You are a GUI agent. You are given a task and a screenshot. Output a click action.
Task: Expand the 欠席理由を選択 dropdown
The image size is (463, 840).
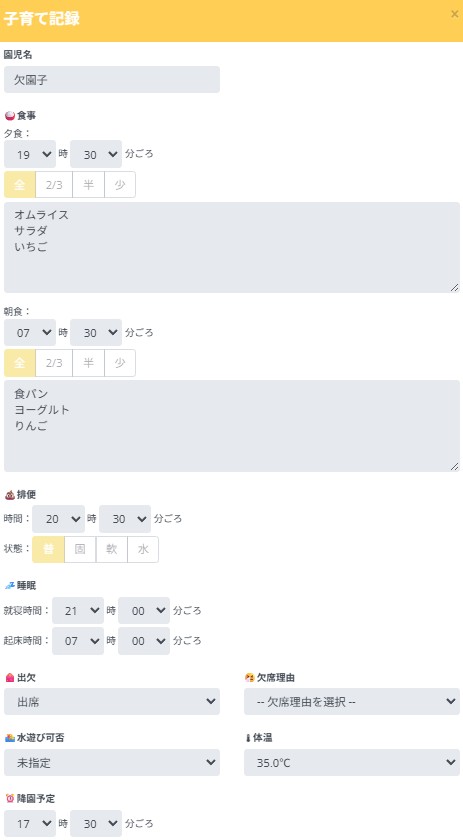(352, 702)
